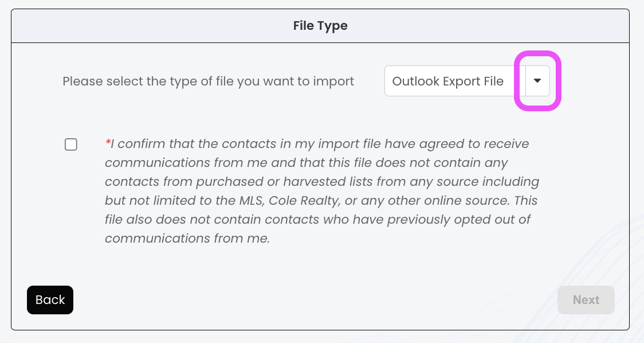This screenshot has height=343, width=644.
Task: Click the small black triangle beside Outlook Export File
Action: (537, 81)
